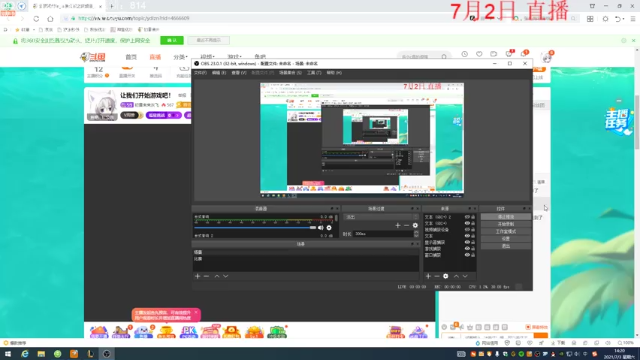The image size is (640, 360).
Task: Open Internet Explorer from taskbar
Action: (x=25, y=354)
